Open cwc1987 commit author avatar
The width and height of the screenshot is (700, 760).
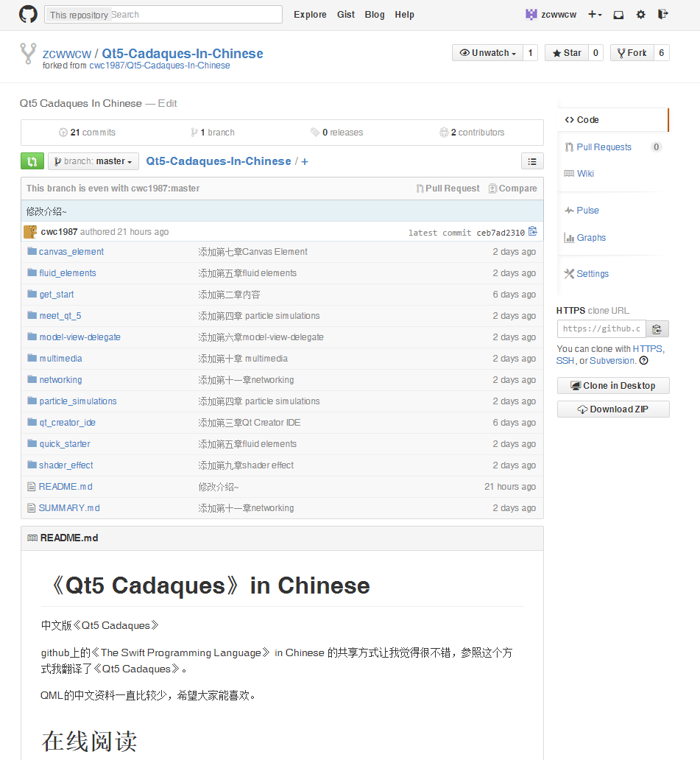30,232
